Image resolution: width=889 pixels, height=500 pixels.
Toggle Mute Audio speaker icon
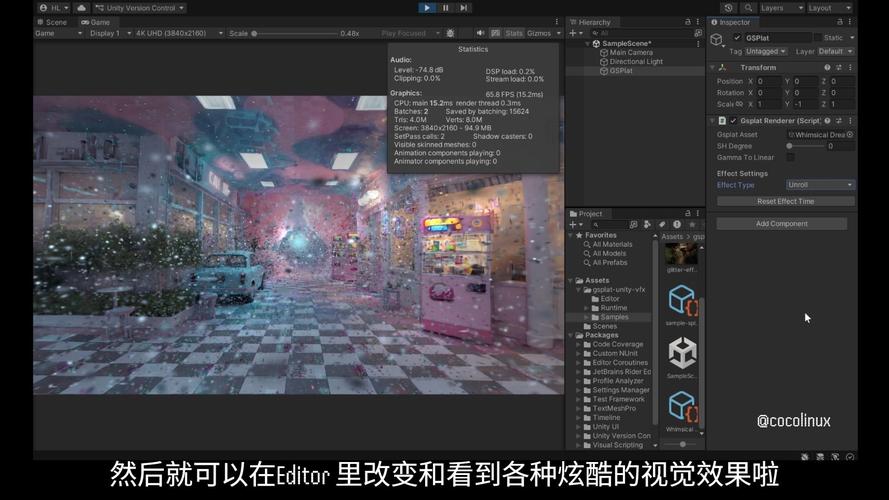480,33
